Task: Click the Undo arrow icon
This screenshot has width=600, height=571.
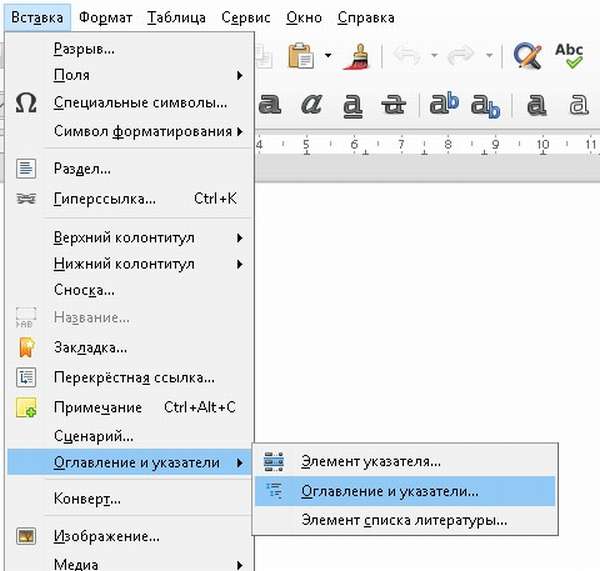Action: click(407, 56)
